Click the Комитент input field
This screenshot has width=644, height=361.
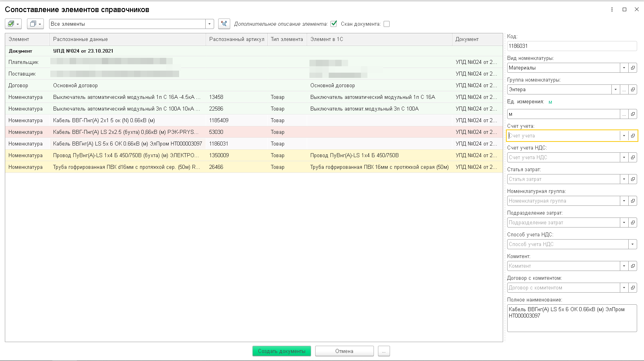(563, 266)
